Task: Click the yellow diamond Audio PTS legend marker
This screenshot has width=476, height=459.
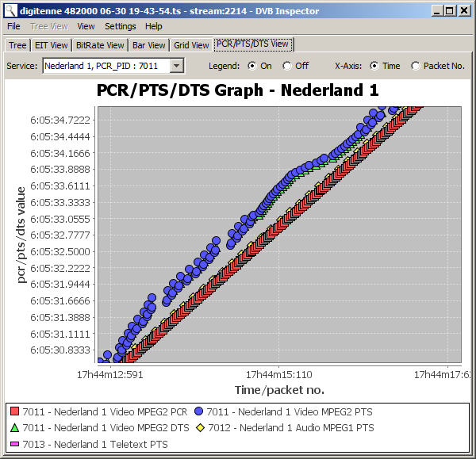Action: pos(201,428)
